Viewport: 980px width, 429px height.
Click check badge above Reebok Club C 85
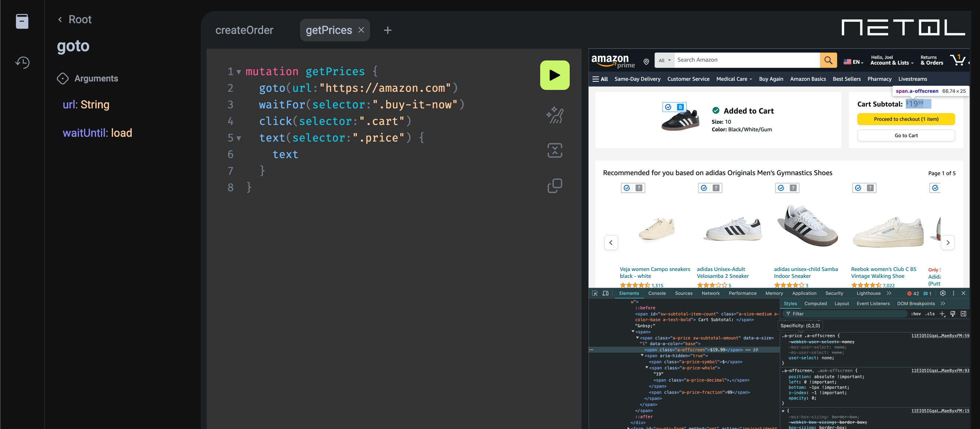tap(858, 188)
